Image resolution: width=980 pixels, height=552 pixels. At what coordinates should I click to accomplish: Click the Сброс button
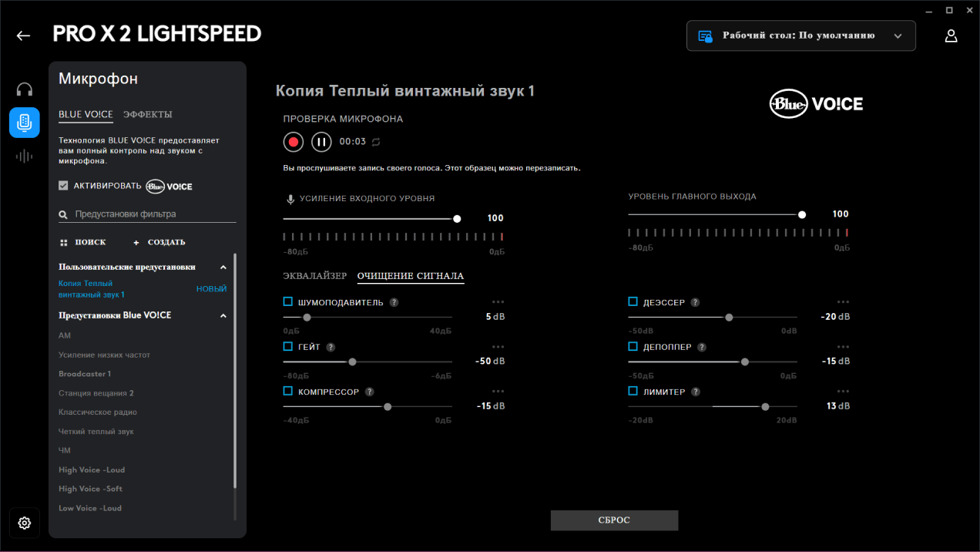click(614, 520)
